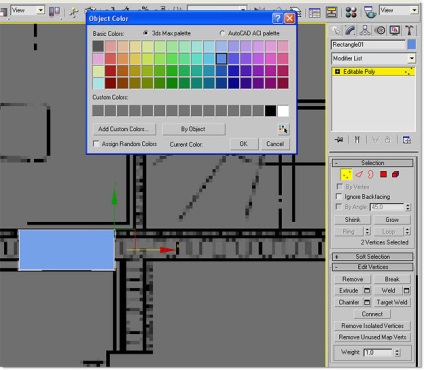Click the Help question mark in Object Color dialog

click(x=277, y=18)
